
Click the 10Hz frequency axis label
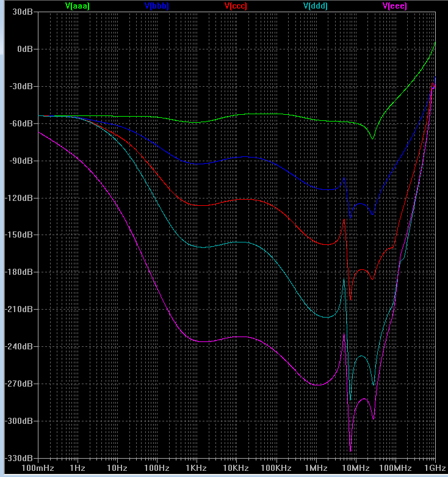[117, 468]
